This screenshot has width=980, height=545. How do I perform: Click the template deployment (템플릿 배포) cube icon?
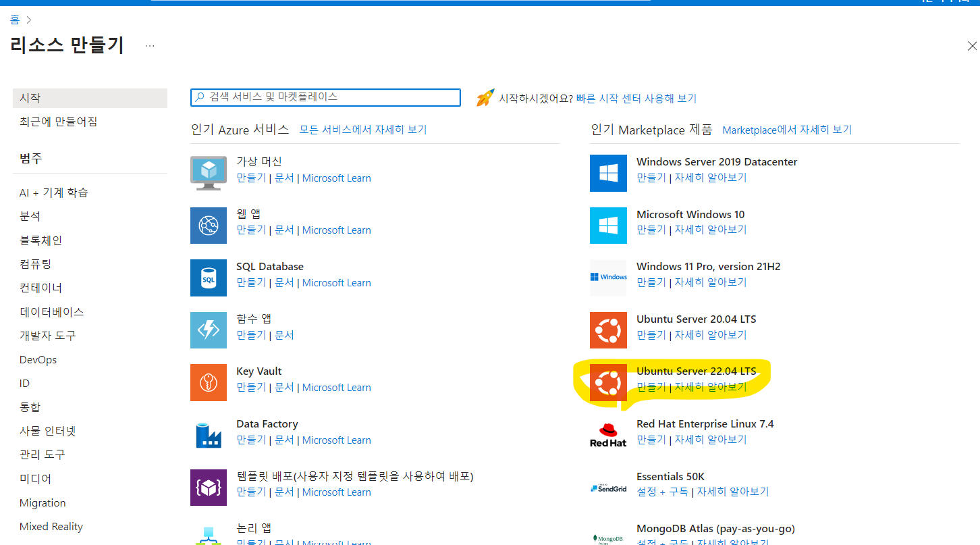pos(209,487)
